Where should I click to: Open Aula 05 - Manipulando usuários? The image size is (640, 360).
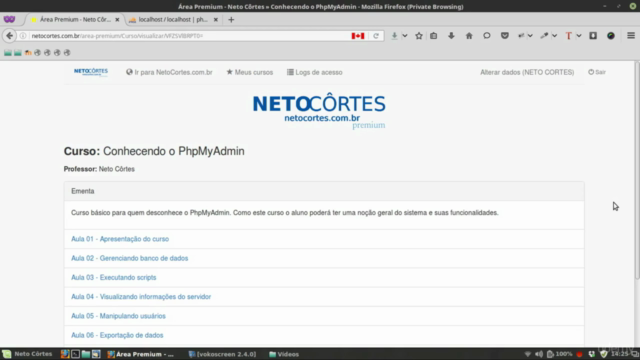(118, 316)
